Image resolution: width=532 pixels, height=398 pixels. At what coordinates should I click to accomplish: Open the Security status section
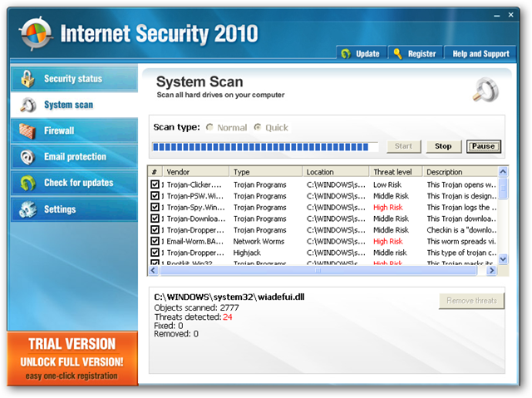(74, 79)
